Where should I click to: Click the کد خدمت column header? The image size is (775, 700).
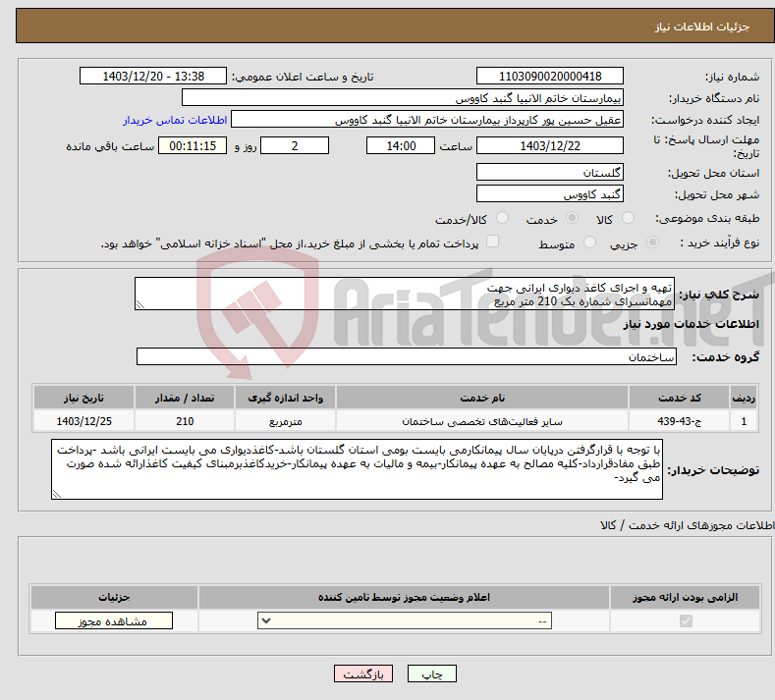tap(679, 398)
